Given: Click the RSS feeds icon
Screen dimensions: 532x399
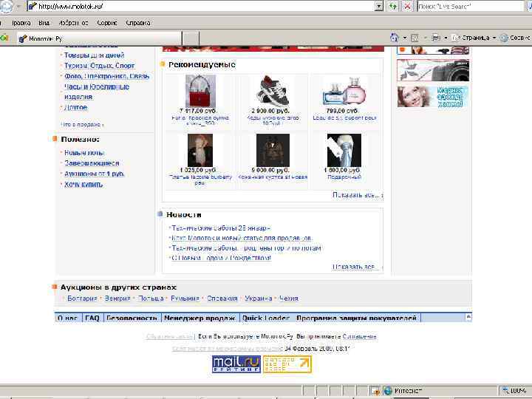Looking at the screenshot, I should pos(415,38).
